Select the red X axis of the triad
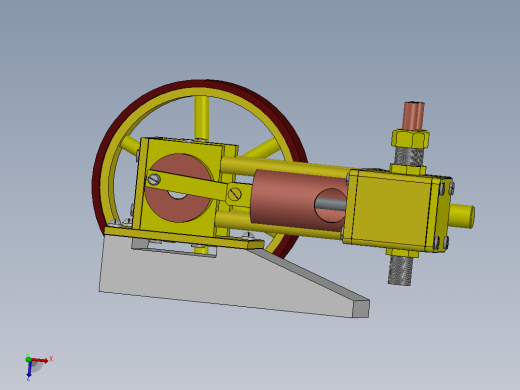The height and width of the screenshot is (390, 520). click(40, 360)
